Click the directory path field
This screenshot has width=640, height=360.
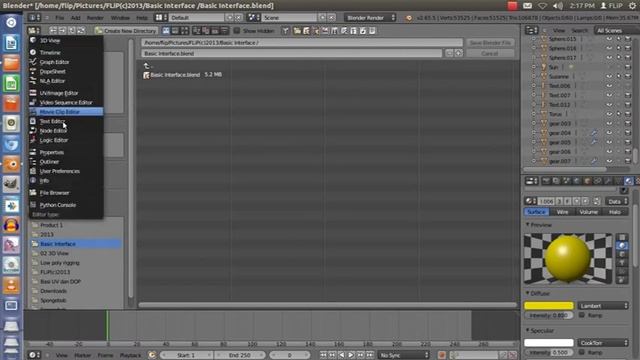tap(302, 42)
